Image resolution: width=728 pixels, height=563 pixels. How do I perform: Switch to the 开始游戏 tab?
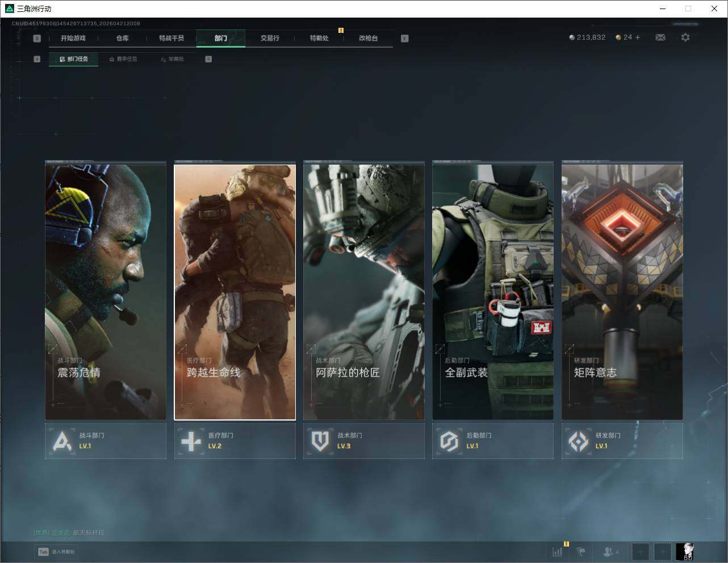(73, 38)
